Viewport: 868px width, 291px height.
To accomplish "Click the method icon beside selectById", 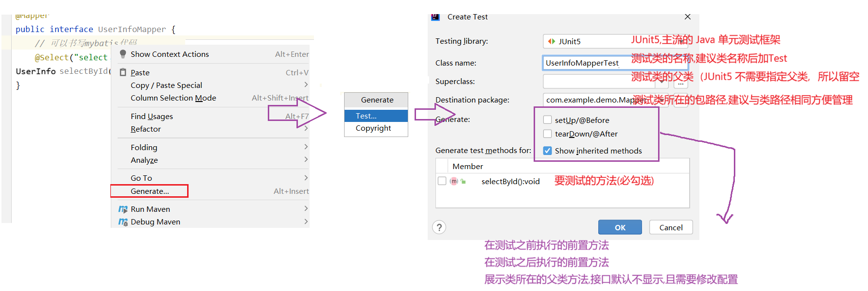I will click(454, 181).
